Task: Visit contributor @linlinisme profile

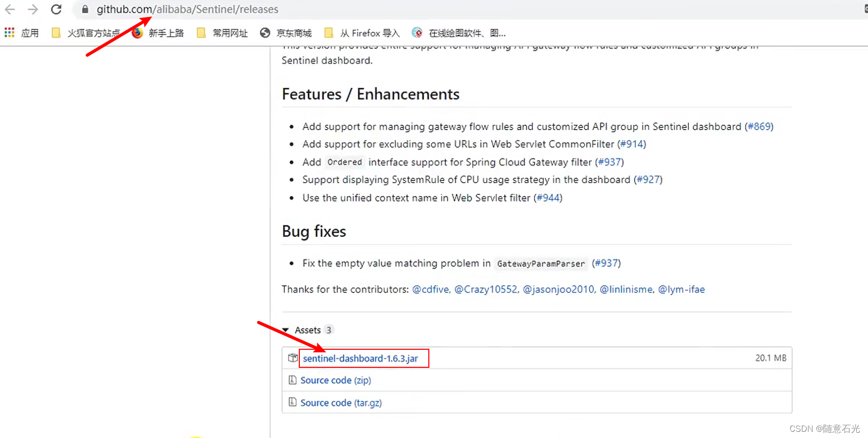Action: [626, 289]
